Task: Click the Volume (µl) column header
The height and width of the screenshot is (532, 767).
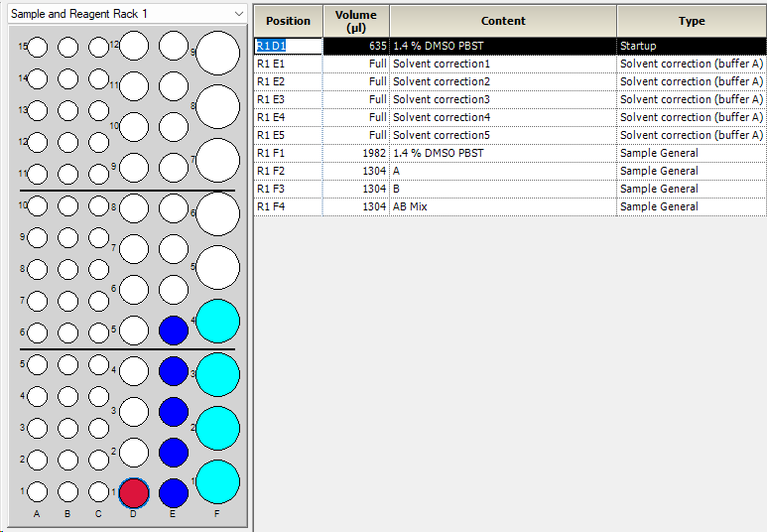Action: click(355, 21)
